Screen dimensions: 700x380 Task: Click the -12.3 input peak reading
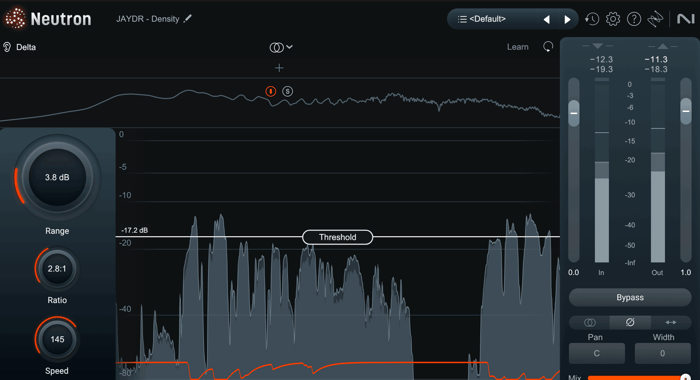[601, 59]
